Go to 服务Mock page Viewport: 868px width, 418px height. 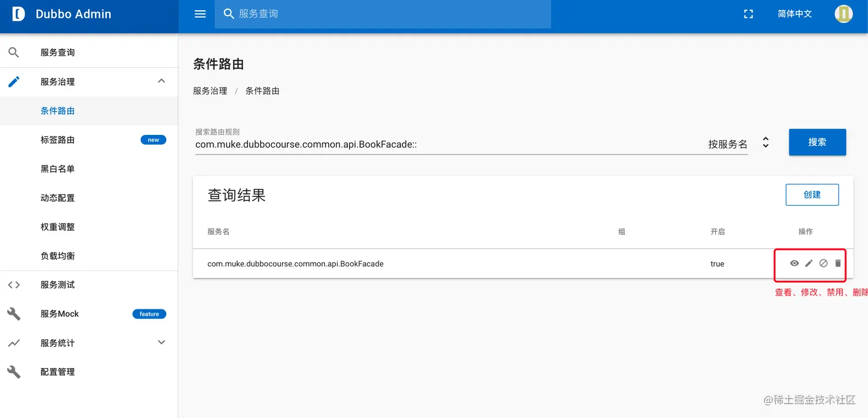[x=89, y=314]
